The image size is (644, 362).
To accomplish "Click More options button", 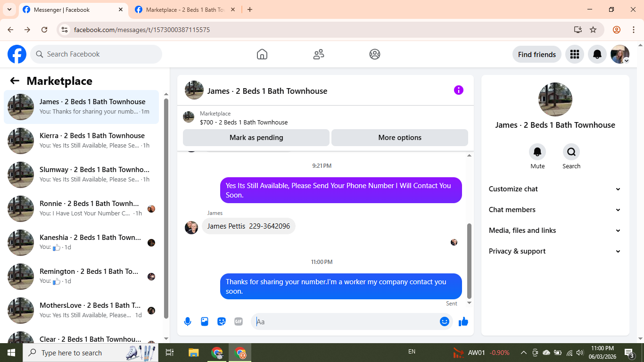I will point(400,138).
